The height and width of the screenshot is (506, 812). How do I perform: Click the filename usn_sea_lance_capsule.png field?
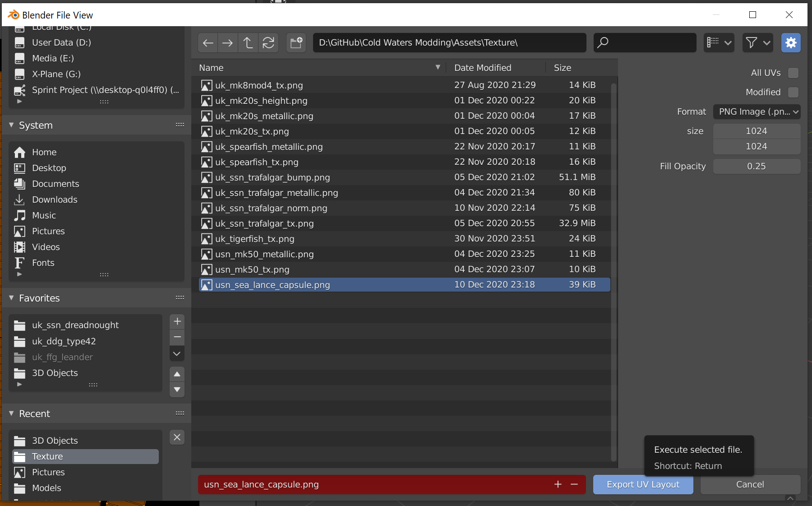point(374,484)
